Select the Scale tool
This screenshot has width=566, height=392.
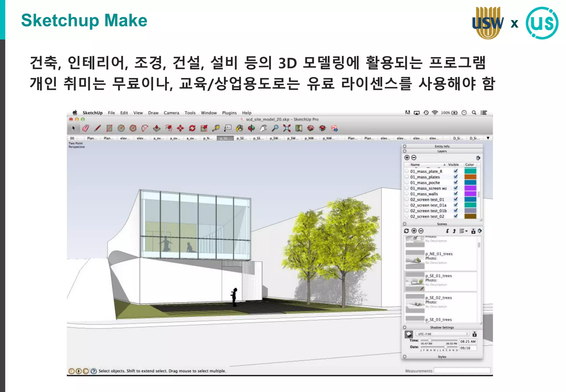204,128
